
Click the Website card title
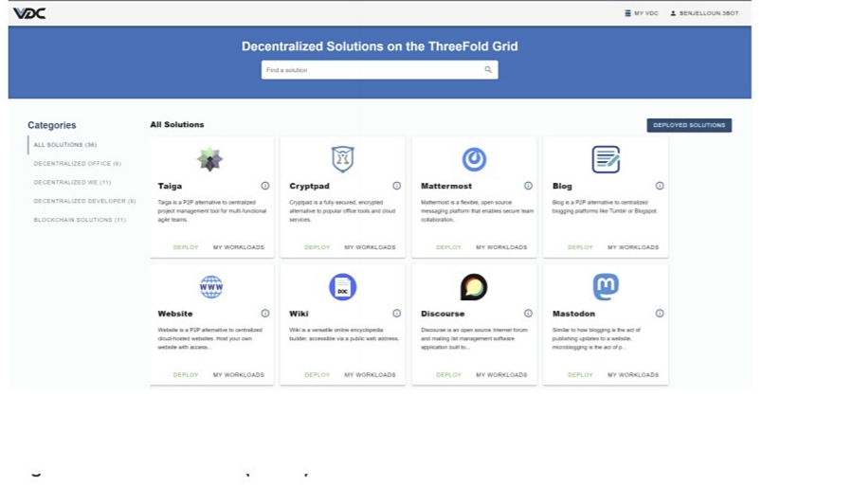pyautogui.click(x=175, y=314)
